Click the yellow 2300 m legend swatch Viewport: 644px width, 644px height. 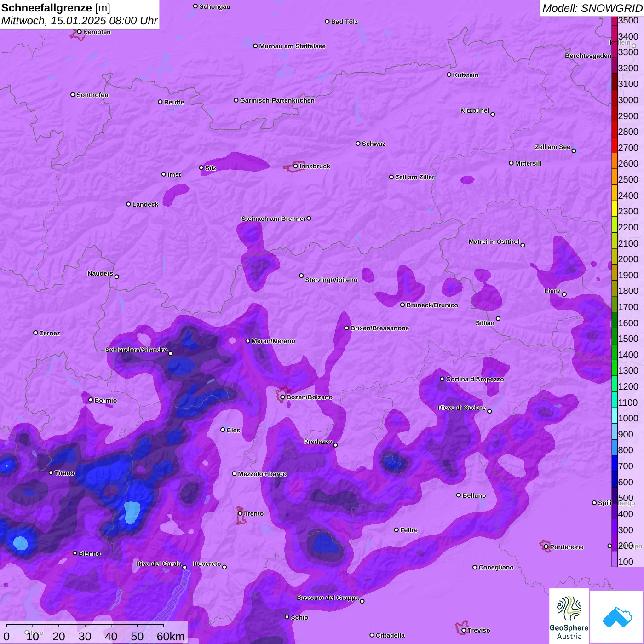pos(615,208)
